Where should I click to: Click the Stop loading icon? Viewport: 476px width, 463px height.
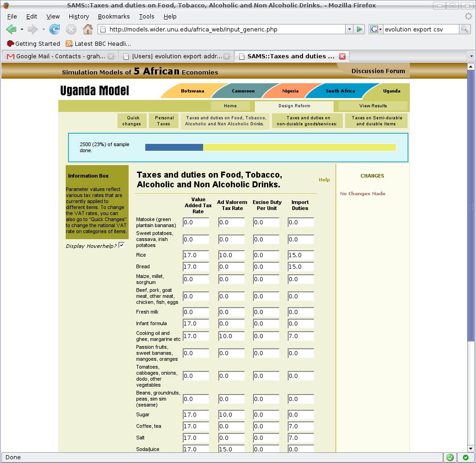point(71,30)
